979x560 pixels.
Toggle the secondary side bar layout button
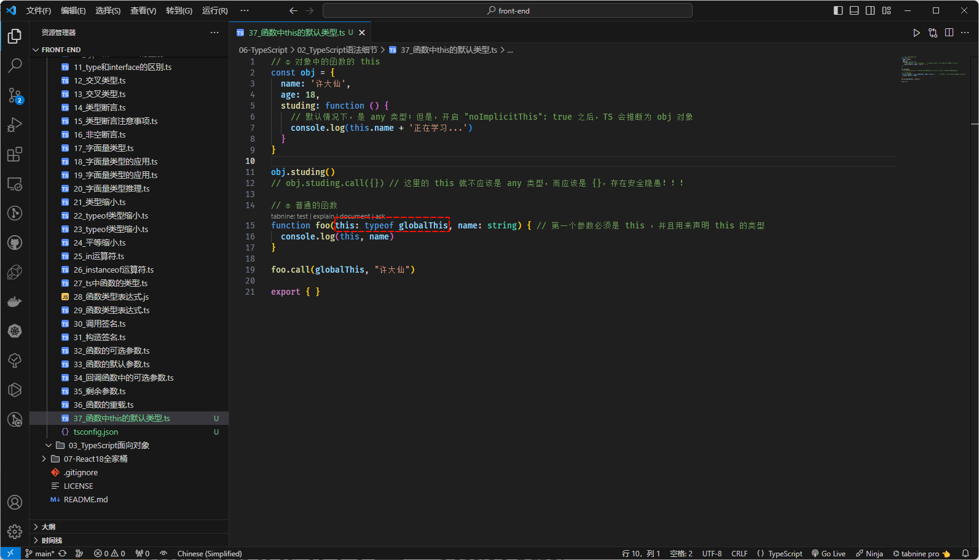tap(870, 10)
